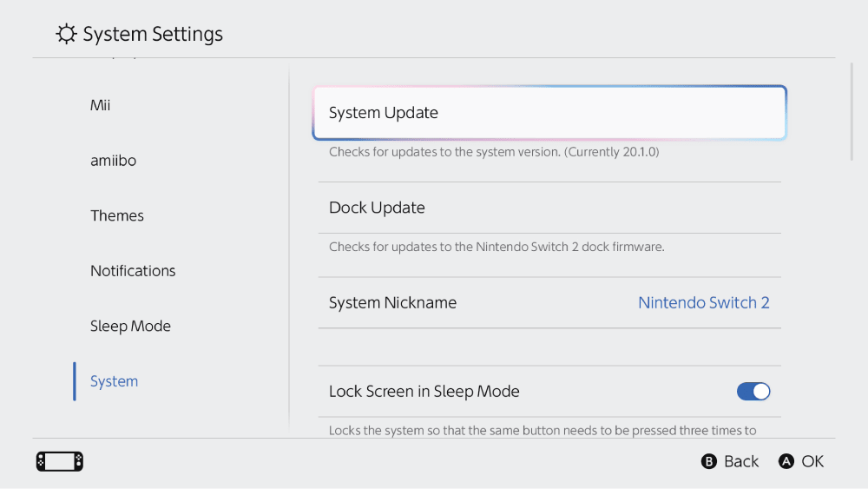Screen dimensions: 868x489
Task: Click the System Settings title text
Action: click(x=153, y=34)
